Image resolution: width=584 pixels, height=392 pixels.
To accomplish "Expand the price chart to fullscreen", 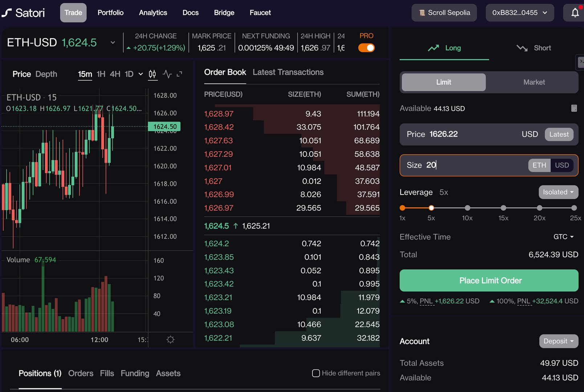I will coord(179,74).
